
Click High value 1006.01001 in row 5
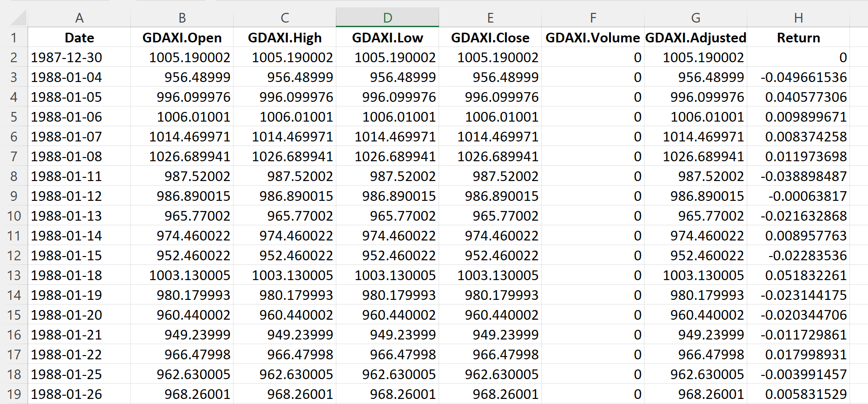pos(285,117)
